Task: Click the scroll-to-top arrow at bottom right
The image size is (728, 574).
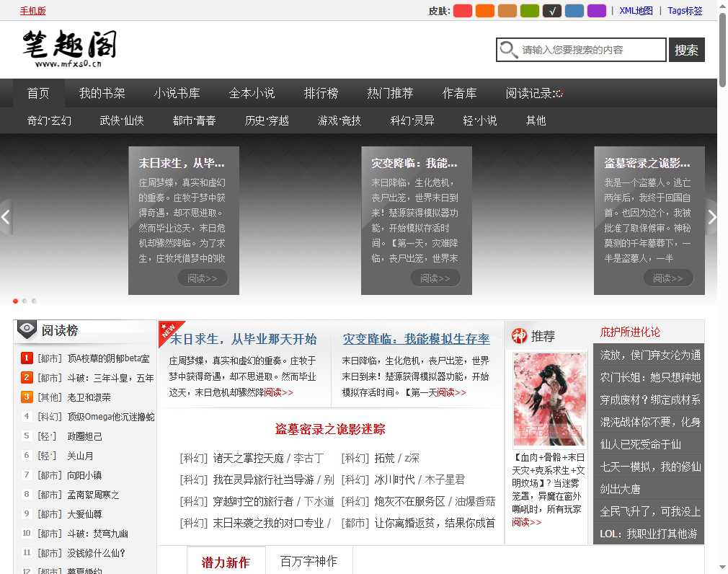Action: [722, 567]
